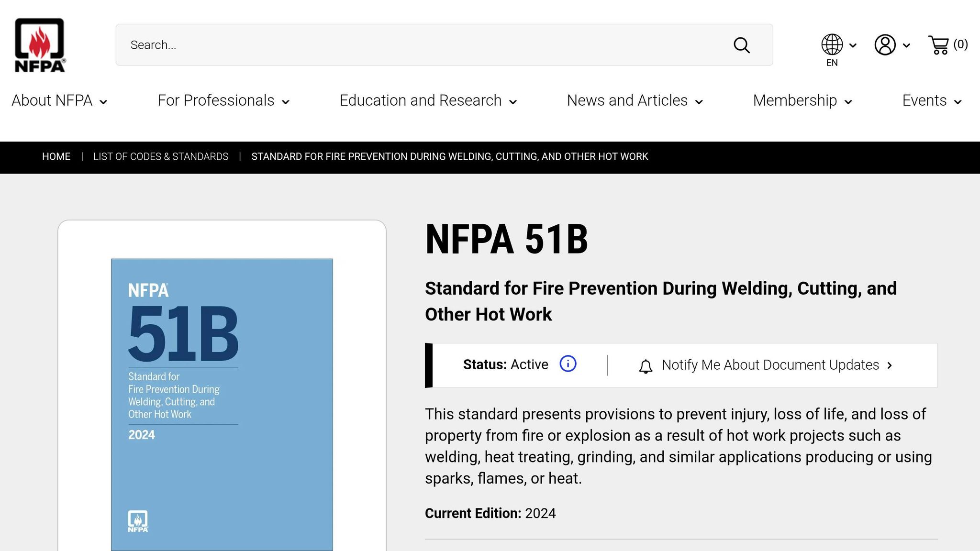Go to the HOME breadcrumb link
Screen dimensions: 980x551
(56, 157)
